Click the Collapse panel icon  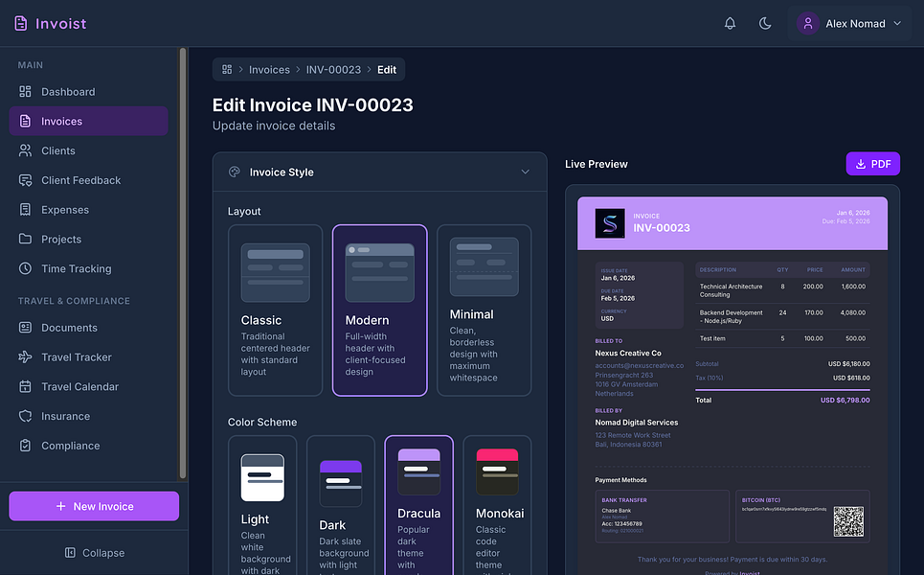pyautogui.click(x=70, y=553)
